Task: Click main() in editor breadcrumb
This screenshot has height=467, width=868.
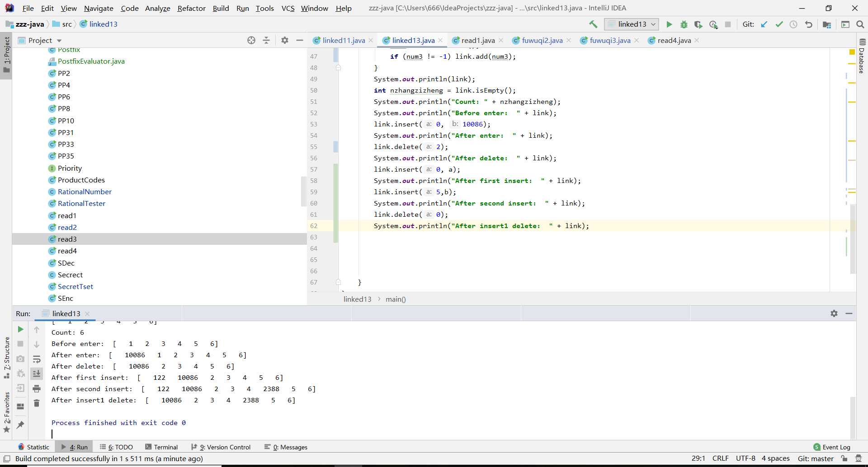Action: [x=396, y=299]
